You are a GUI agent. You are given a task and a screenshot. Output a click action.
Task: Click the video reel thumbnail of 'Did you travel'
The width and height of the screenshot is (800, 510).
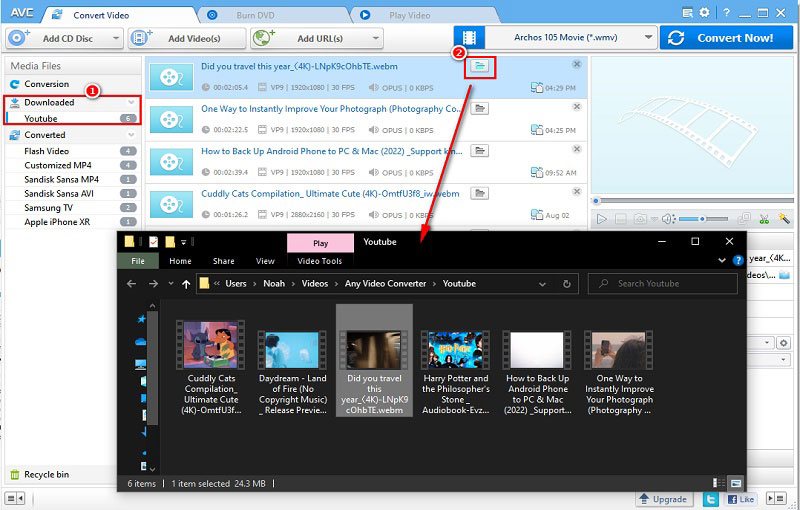click(x=171, y=77)
